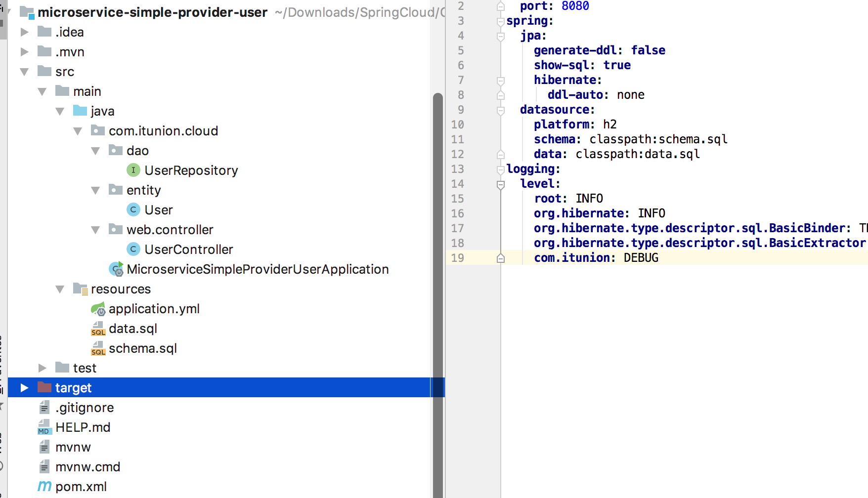Expand the .idea folder arrow
This screenshot has height=498, width=868.
tap(24, 32)
